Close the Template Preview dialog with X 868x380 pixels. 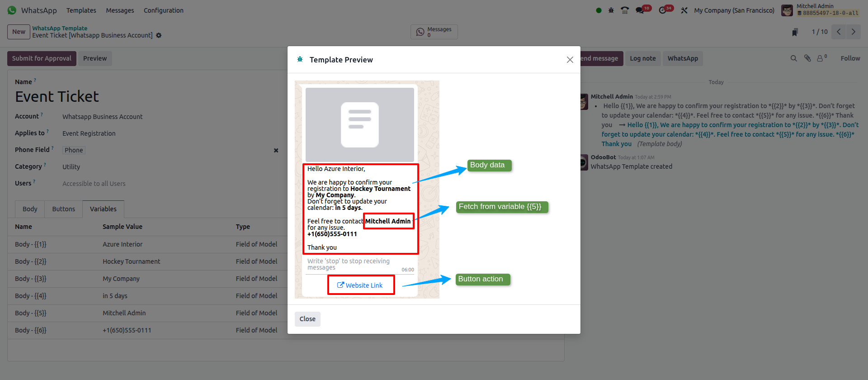click(570, 60)
